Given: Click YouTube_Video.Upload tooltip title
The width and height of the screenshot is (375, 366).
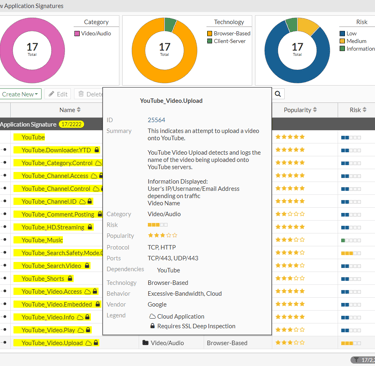Looking at the screenshot, I should 171,101.
